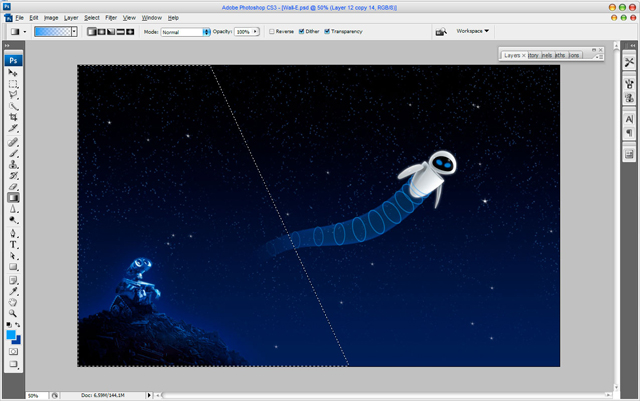Viewport: 640px width, 401px height.
Task: Toggle Quick Mask mode
Action: 13,352
